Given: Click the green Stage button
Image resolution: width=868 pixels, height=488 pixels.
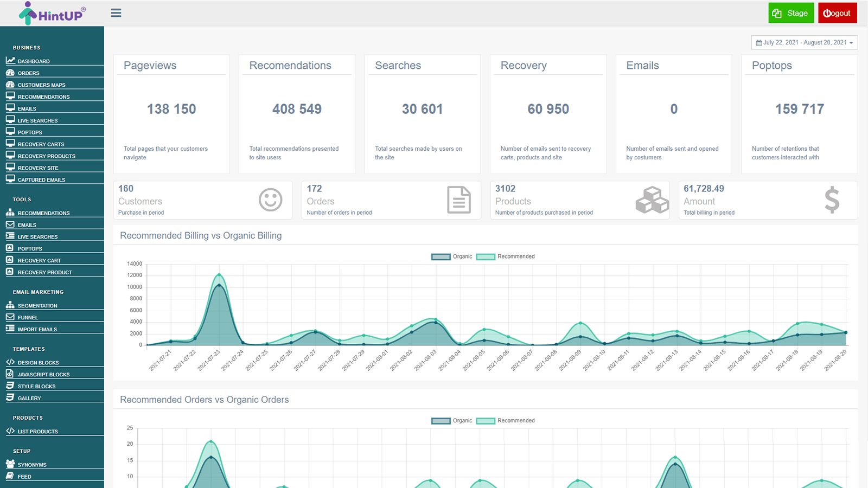Looking at the screenshot, I should (790, 12).
